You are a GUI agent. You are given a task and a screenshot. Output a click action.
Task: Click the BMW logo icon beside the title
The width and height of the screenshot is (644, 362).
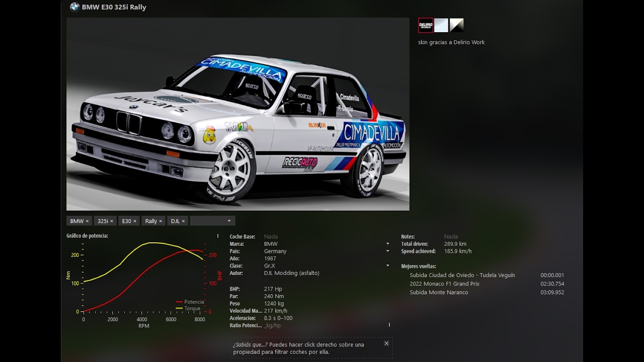(74, 7)
